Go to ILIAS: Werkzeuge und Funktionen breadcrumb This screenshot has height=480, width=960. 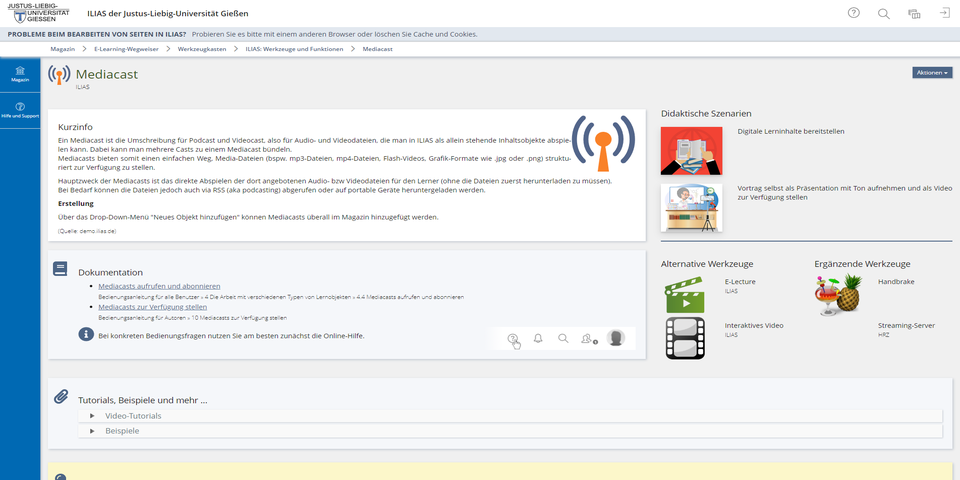(294, 49)
